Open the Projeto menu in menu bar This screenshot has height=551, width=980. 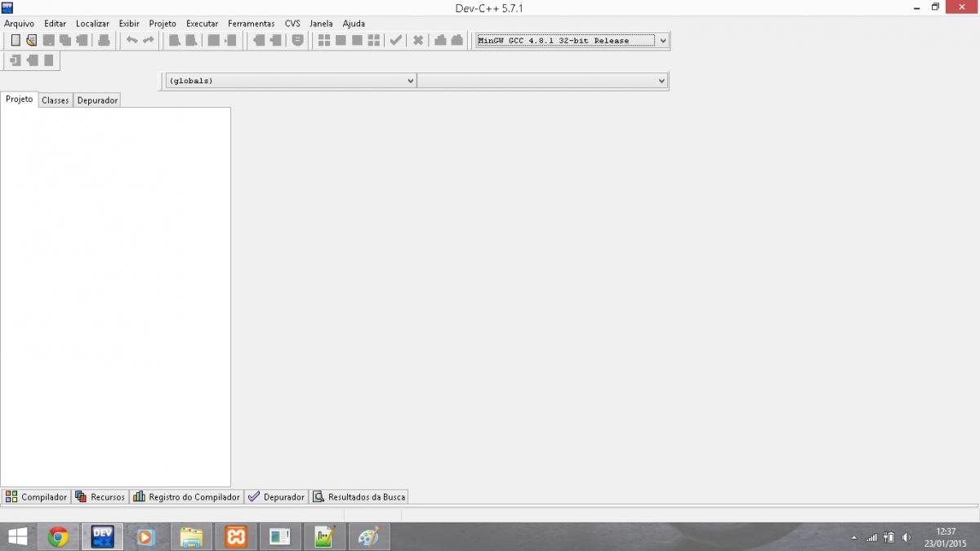[x=163, y=24]
